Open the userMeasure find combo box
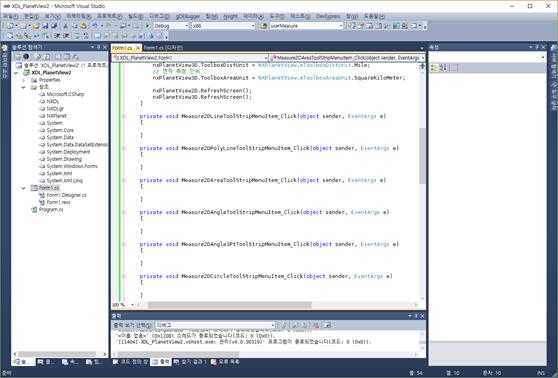The image size is (558, 378). (306, 26)
